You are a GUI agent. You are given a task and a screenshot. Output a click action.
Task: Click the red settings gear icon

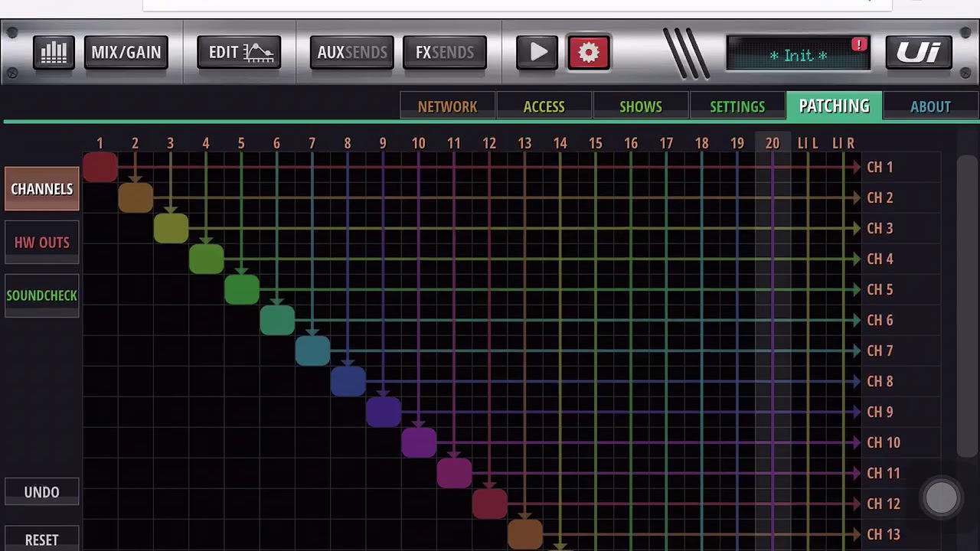click(x=589, y=52)
